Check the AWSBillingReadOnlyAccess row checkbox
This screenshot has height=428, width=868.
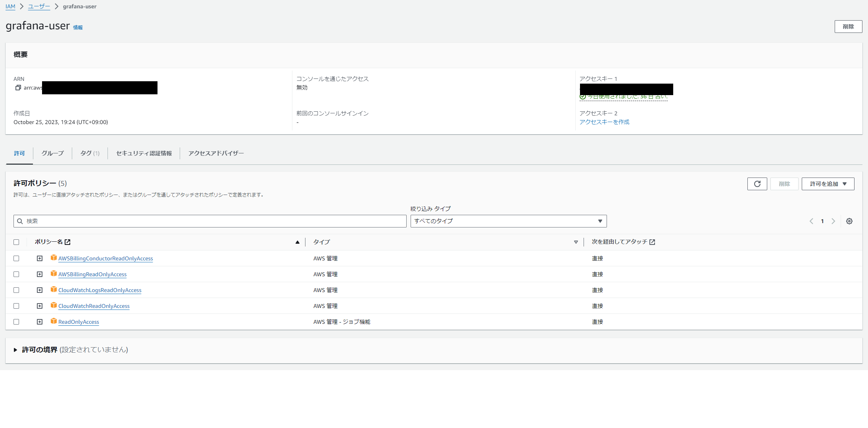pyautogui.click(x=16, y=274)
